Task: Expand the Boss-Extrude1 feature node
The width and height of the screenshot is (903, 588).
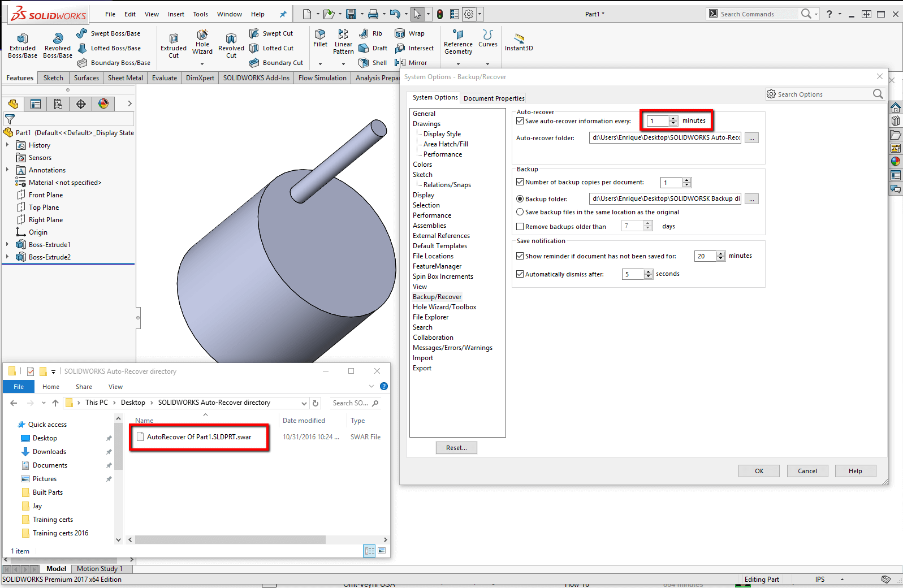Action: pyautogui.click(x=7, y=245)
